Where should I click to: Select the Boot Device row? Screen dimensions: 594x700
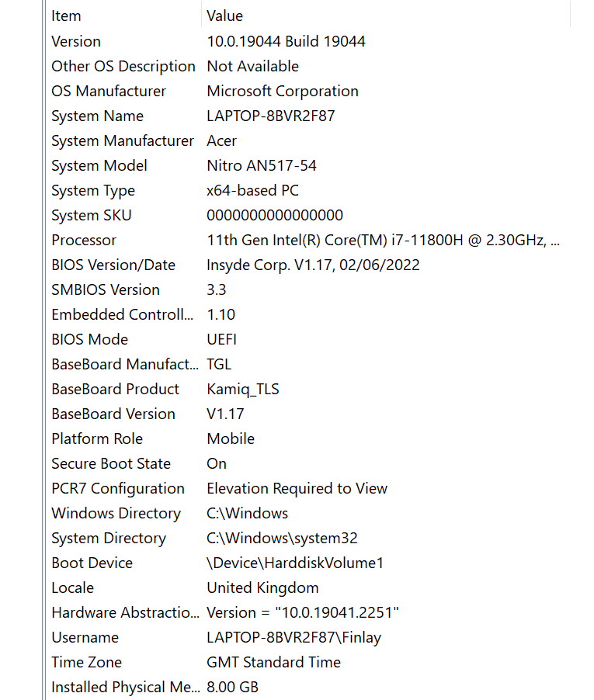(308, 563)
